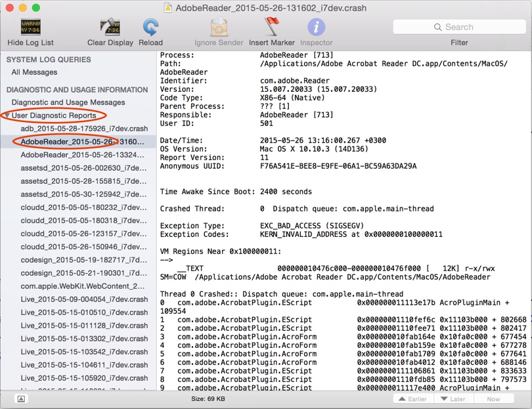Open assetsd_2015-05-30-125942 report
The height and width of the screenshot is (409, 532).
83,194
